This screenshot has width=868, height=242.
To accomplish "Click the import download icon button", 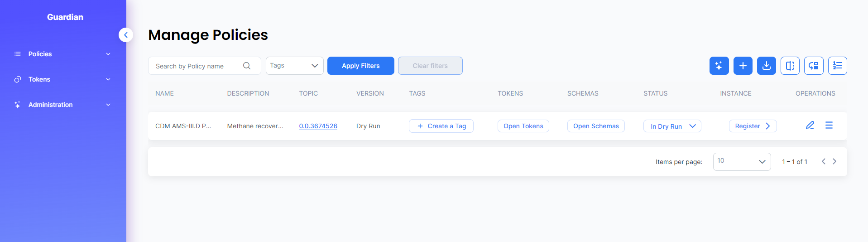I will 767,66.
